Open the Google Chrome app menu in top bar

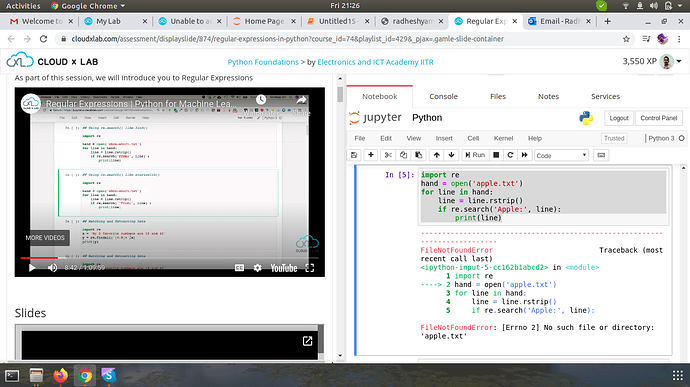[x=88, y=6]
